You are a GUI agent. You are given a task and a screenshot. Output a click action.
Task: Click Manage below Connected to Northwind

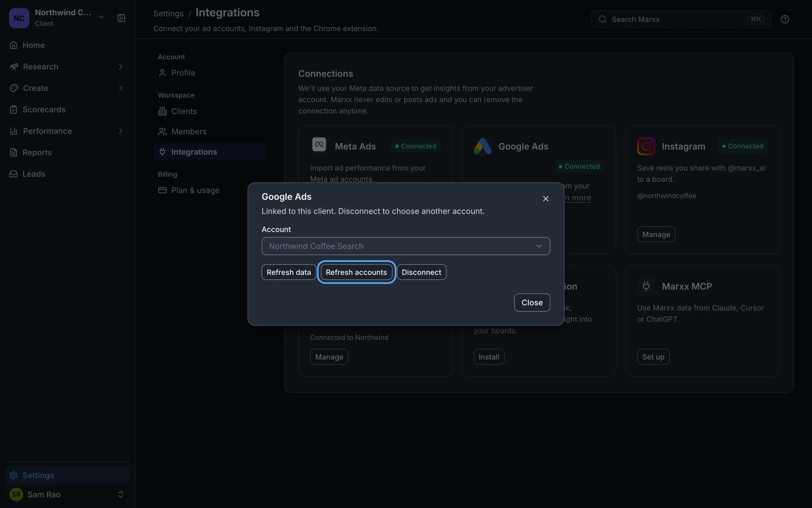329,357
